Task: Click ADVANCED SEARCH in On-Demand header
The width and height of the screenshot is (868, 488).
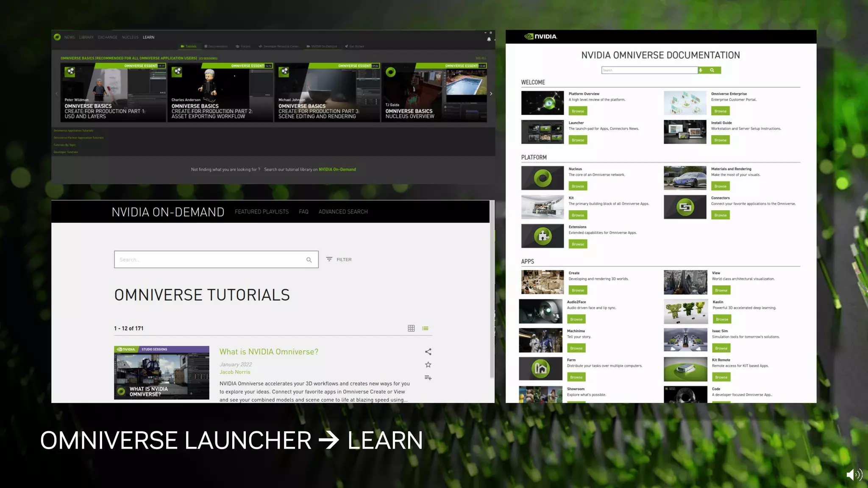Action: tap(343, 212)
